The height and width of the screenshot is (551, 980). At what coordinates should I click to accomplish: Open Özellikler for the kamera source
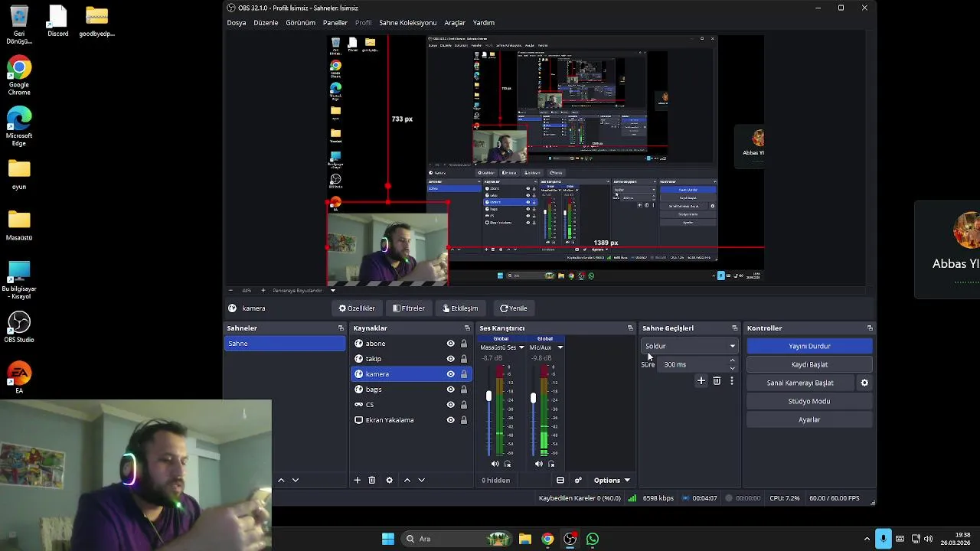pyautogui.click(x=357, y=308)
